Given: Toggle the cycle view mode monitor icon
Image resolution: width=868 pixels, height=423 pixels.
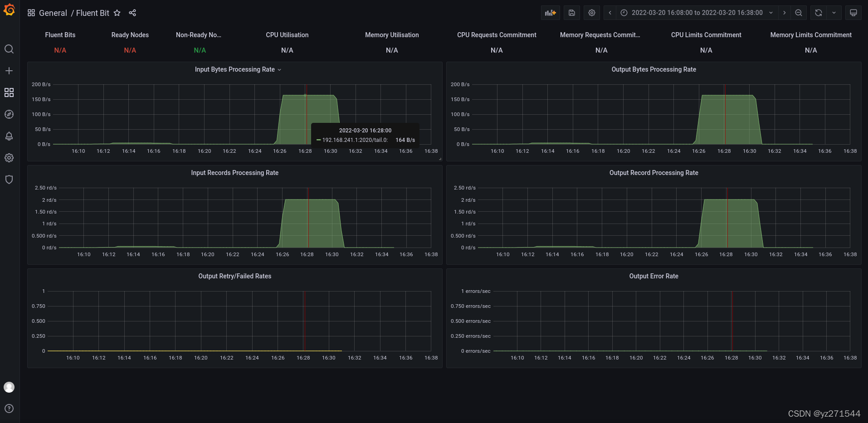Looking at the screenshot, I should point(853,13).
